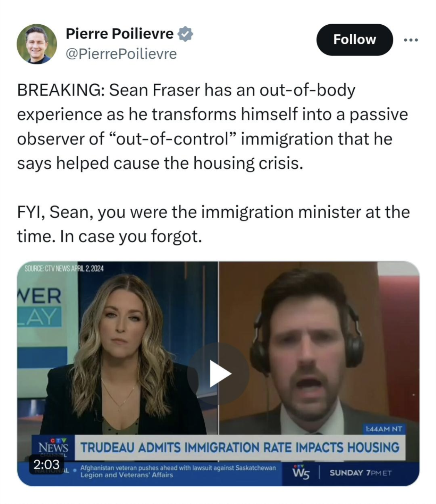Click the W5 program logo
The height and width of the screenshot is (504, 436).
[301, 472]
